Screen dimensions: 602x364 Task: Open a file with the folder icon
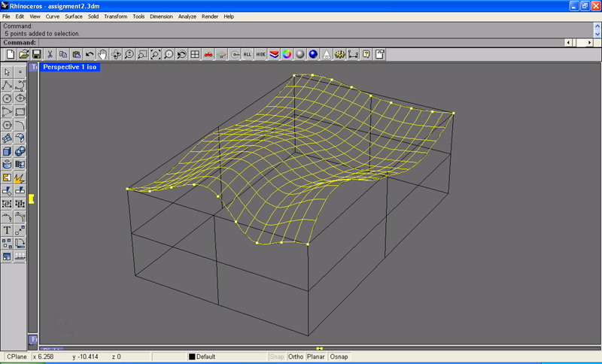[x=23, y=54]
